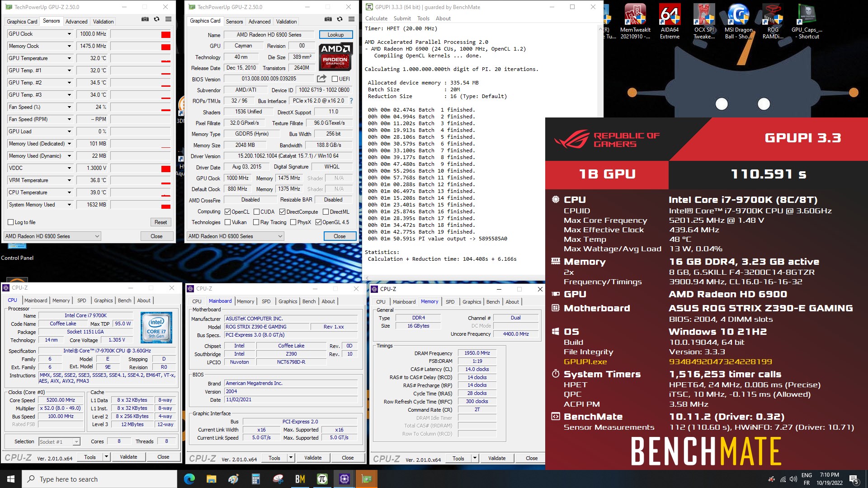The image size is (868, 488).
Task: Click the AMD Radeon Graphics logo
Action: pos(335,56)
